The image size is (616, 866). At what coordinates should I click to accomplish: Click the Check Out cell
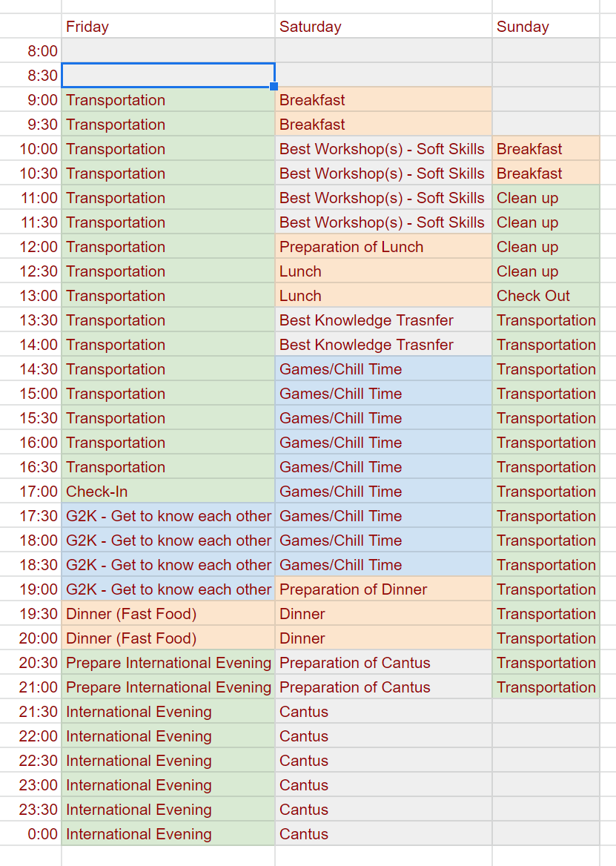(x=546, y=296)
